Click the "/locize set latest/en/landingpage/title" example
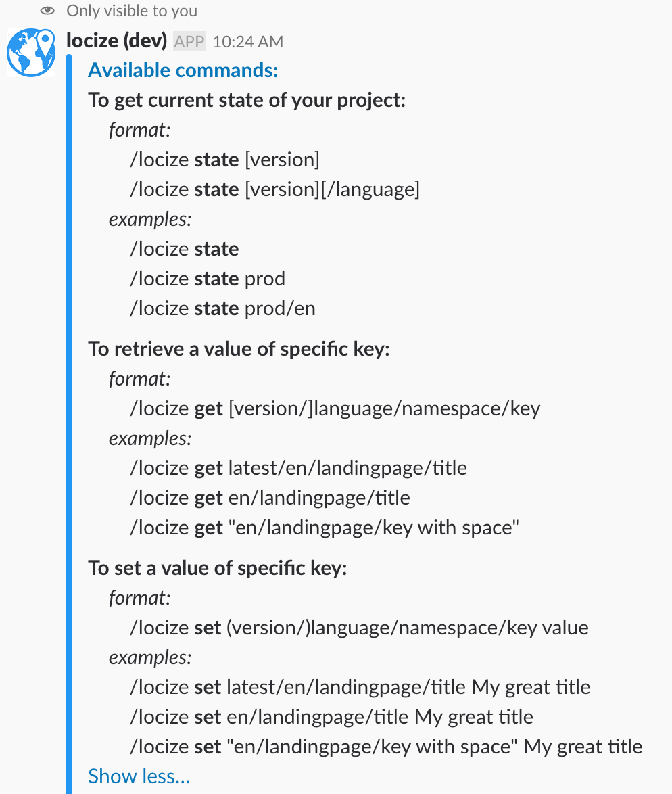Viewport: 672px width, 794px height. pos(360,687)
